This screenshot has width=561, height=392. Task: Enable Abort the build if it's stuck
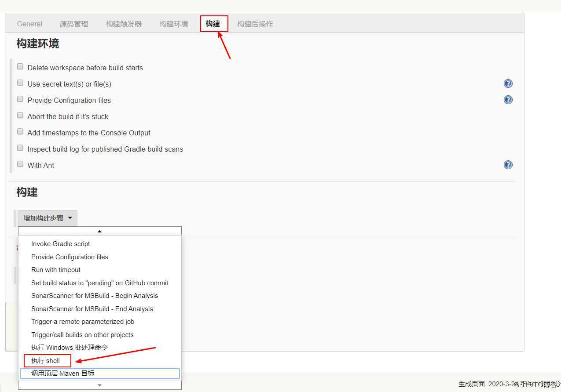[20, 116]
